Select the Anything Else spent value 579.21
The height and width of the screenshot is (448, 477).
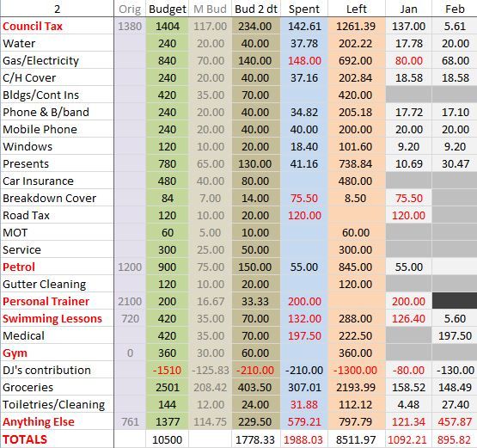tap(304, 422)
